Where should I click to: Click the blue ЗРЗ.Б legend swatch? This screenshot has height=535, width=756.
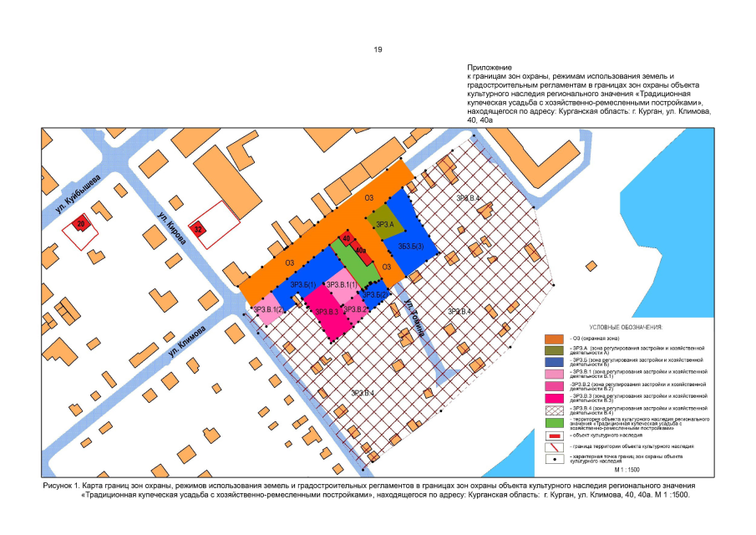(x=553, y=362)
